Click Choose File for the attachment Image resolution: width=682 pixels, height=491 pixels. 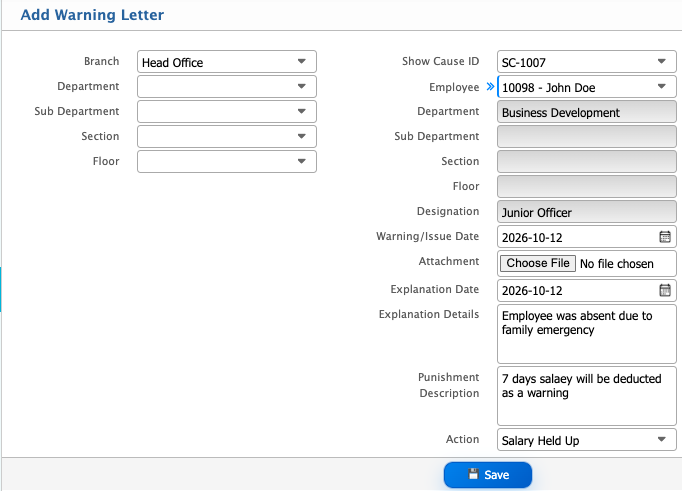[538, 263]
